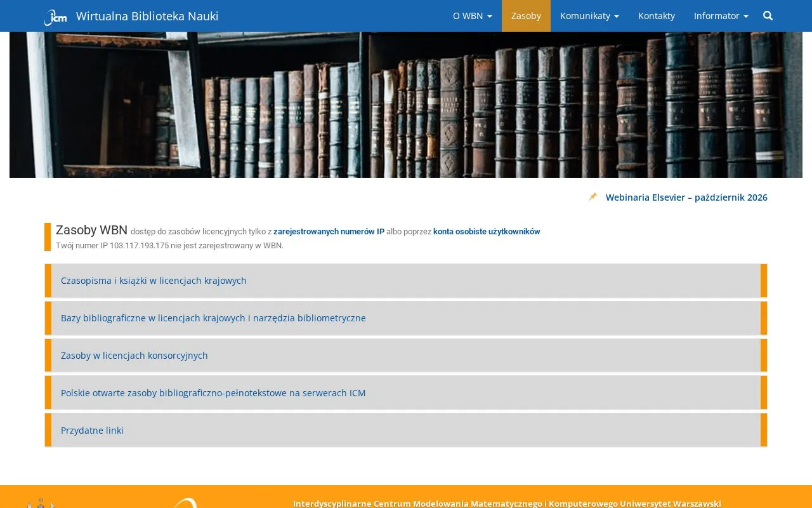812x508 pixels.
Task: Select the Zasoby menu tab
Action: (526, 16)
